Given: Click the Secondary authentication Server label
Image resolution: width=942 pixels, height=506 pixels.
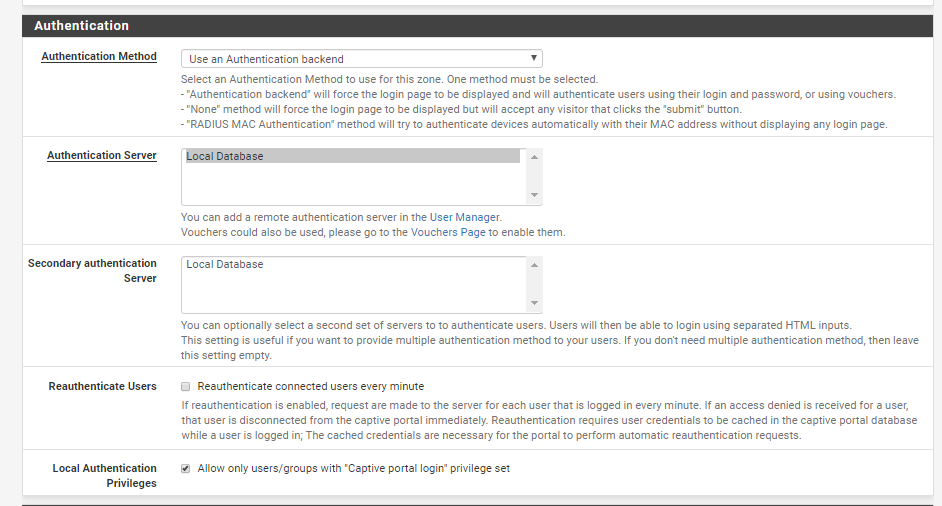Looking at the screenshot, I should [x=92, y=270].
